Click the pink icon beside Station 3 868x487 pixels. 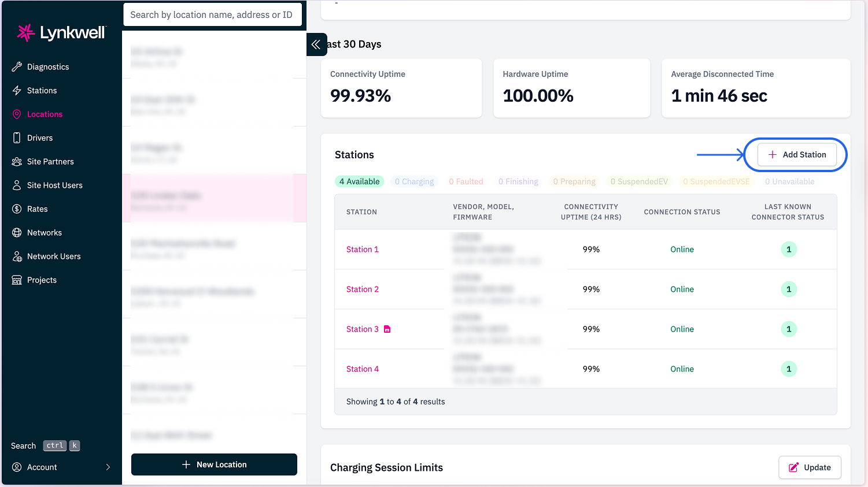pos(387,329)
